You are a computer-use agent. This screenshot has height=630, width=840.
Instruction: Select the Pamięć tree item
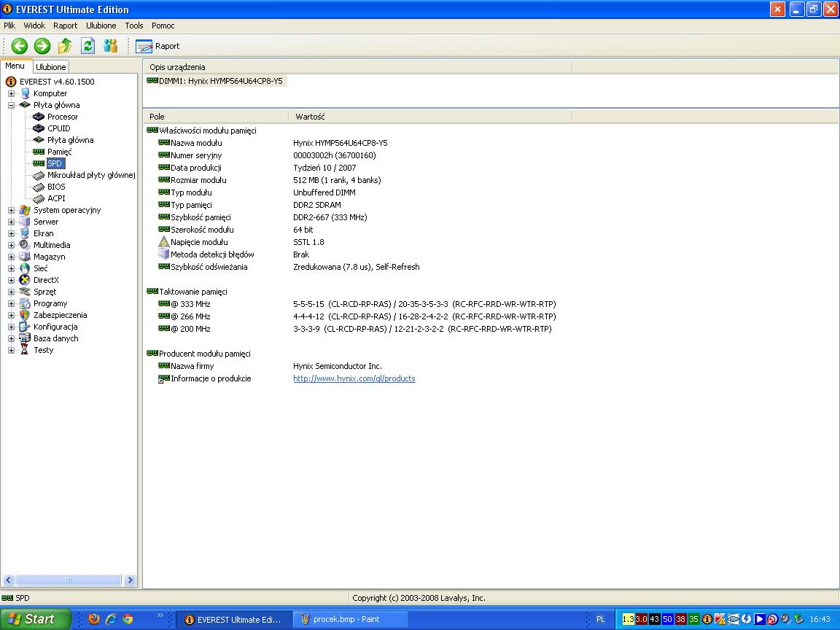(59, 152)
